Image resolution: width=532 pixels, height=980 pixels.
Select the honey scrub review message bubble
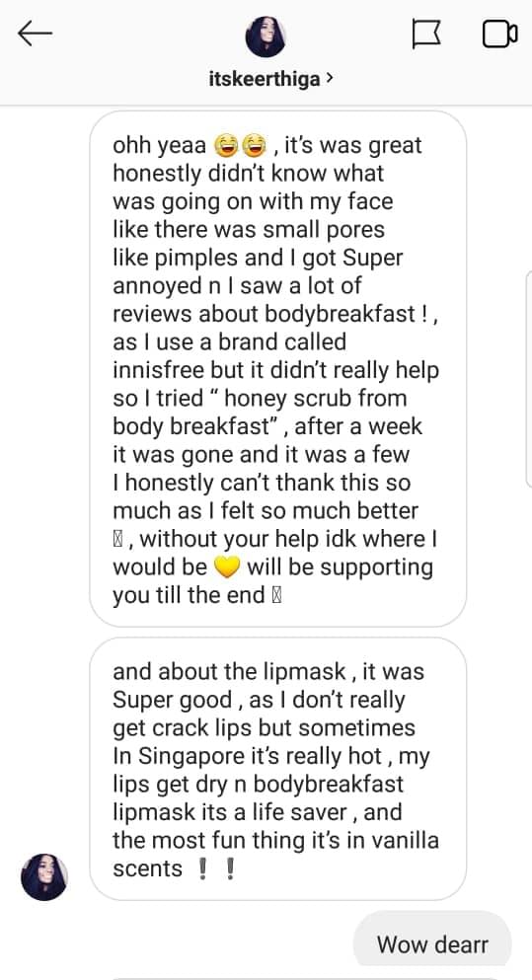pos(278,369)
